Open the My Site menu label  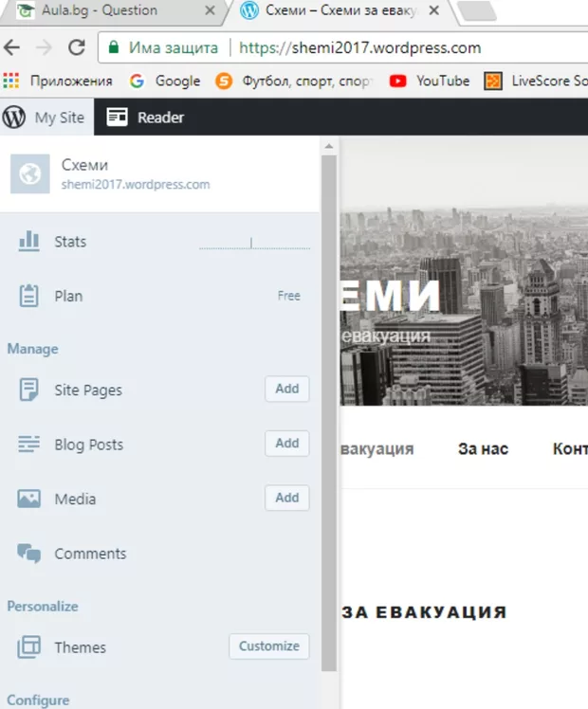60,118
